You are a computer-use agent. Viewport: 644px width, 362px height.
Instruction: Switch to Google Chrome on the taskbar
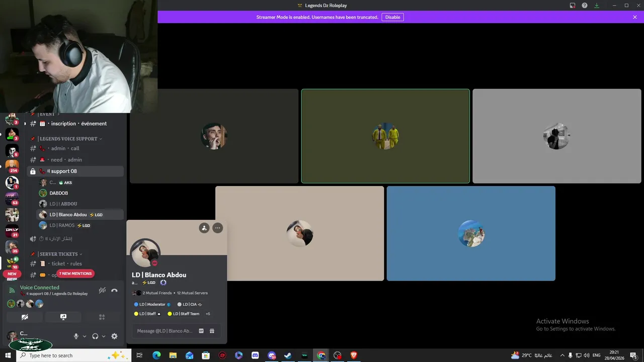click(321, 355)
